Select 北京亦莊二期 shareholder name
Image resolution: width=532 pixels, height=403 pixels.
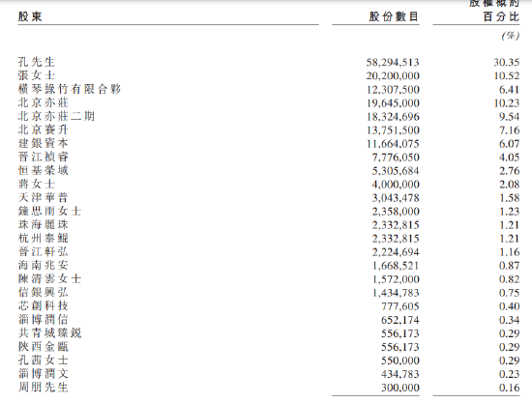[x=56, y=116]
